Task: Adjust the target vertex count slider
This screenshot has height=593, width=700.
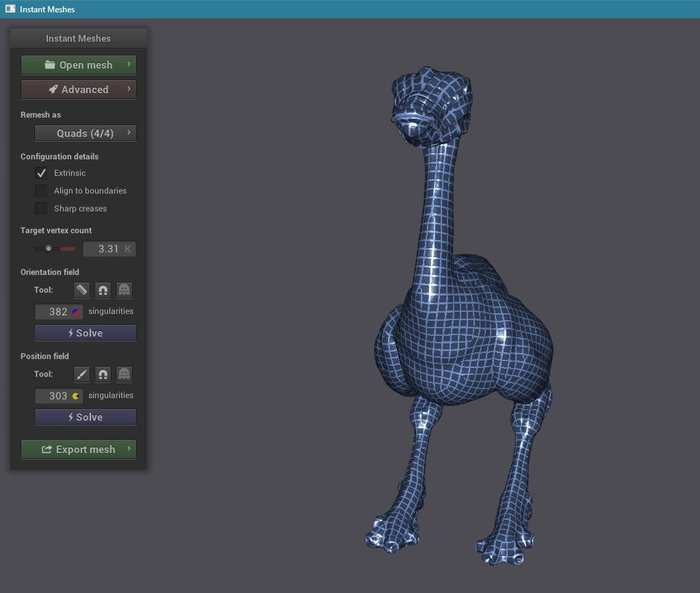Action: pos(55,248)
